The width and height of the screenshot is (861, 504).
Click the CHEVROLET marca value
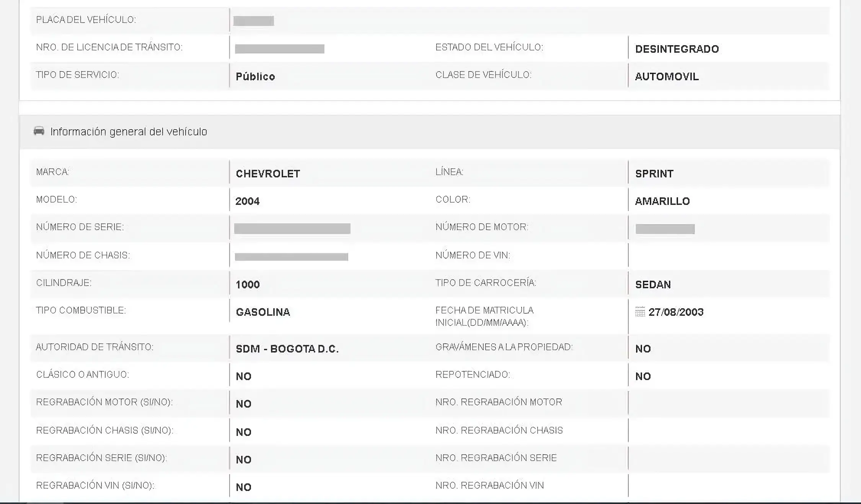[268, 174]
